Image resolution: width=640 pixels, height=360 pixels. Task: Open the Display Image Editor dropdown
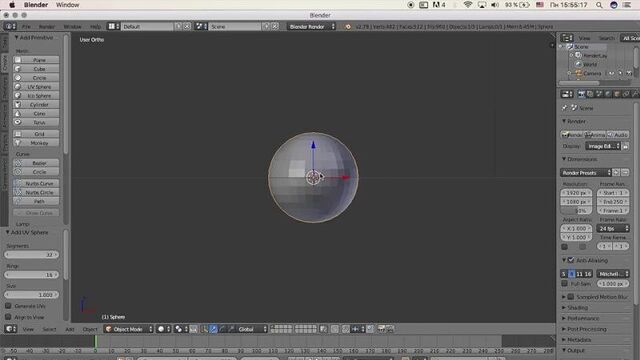pyautogui.click(x=603, y=147)
